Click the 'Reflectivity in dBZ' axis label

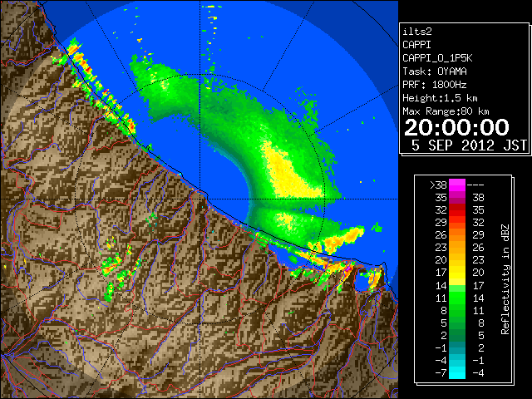point(505,279)
